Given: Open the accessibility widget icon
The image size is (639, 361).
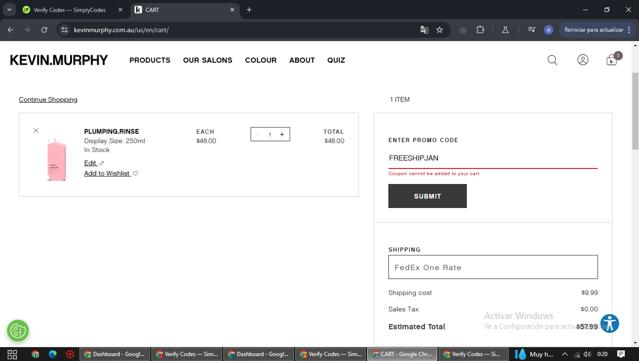Looking at the screenshot, I should point(610,324).
